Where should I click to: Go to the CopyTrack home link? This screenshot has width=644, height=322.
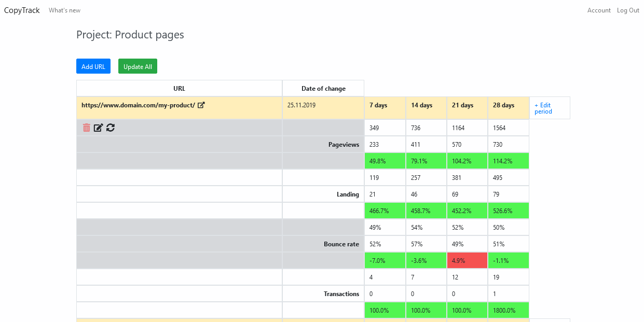coord(22,10)
